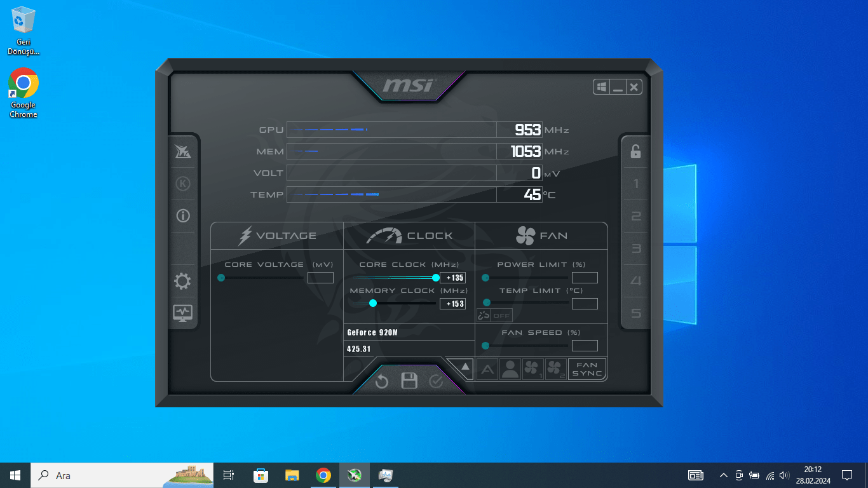Open Afterburner settings with the gear icon
868x488 pixels.
[x=182, y=281]
